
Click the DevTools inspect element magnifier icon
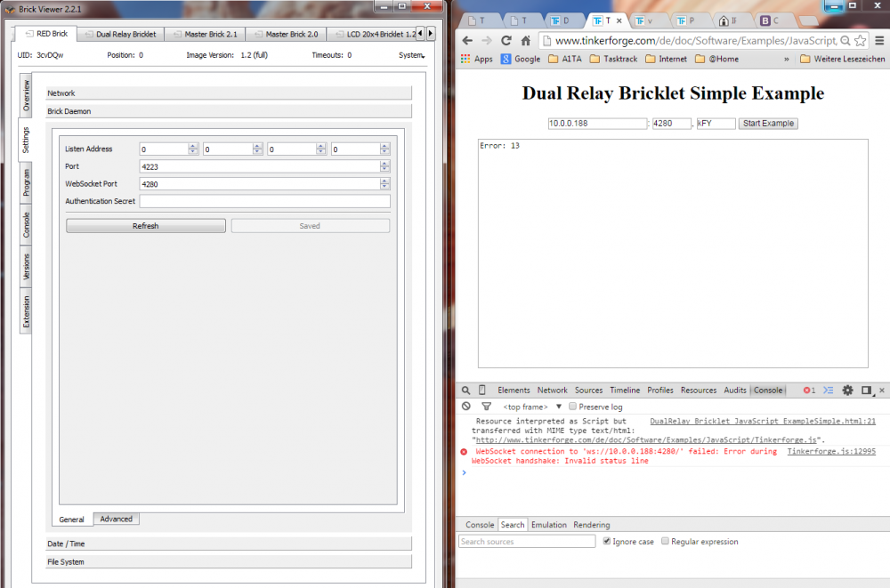coord(465,391)
